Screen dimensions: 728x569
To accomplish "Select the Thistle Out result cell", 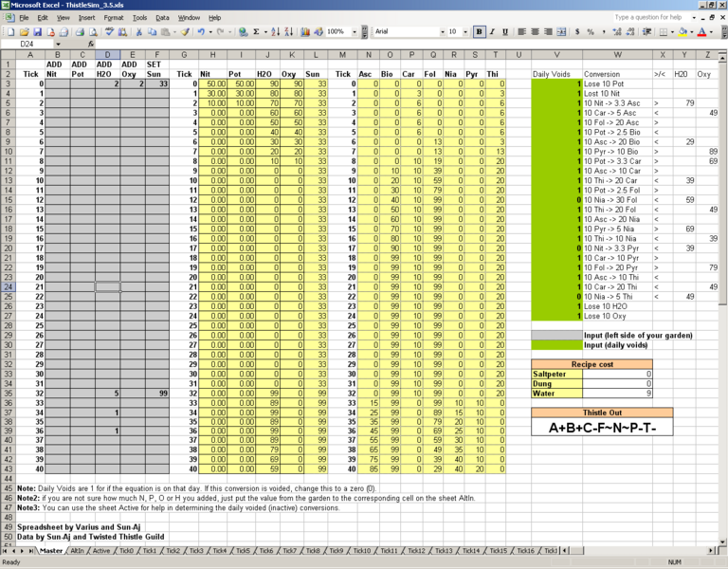I will tap(602, 428).
